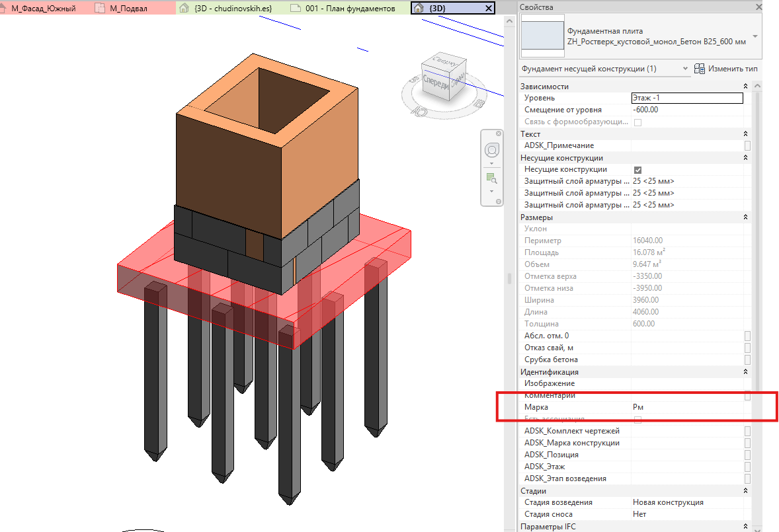Image resolution: width=779 pixels, height=532 pixels.
Task: Close the {3D} view tab
Action: tap(489, 9)
